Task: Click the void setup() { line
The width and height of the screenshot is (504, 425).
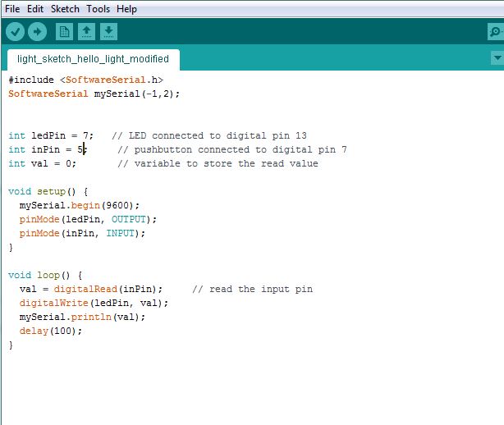Action: (x=48, y=191)
